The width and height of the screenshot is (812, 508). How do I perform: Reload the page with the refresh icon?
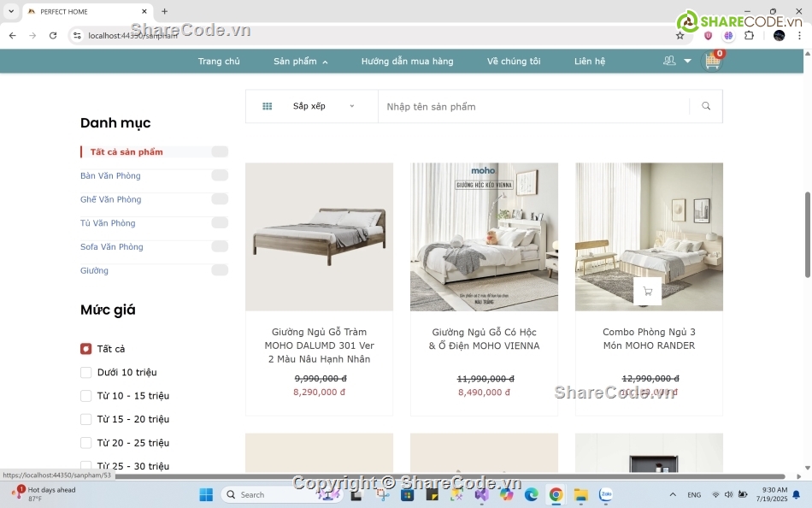coord(53,36)
